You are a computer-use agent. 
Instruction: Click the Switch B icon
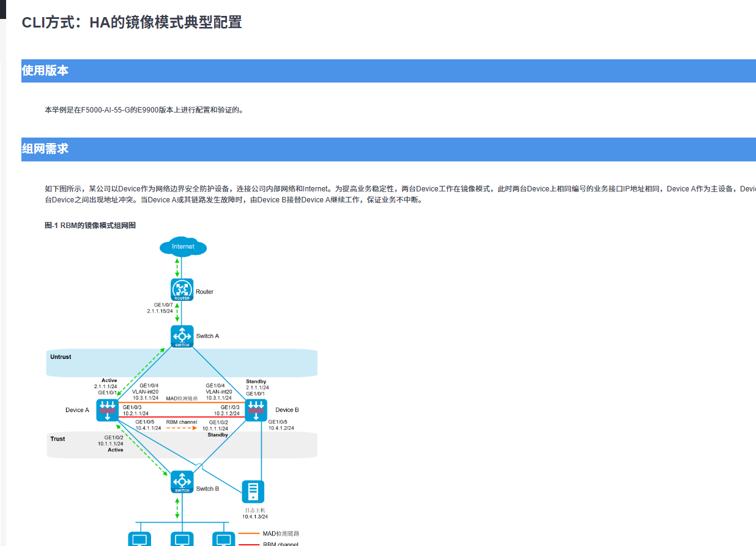[x=182, y=482]
